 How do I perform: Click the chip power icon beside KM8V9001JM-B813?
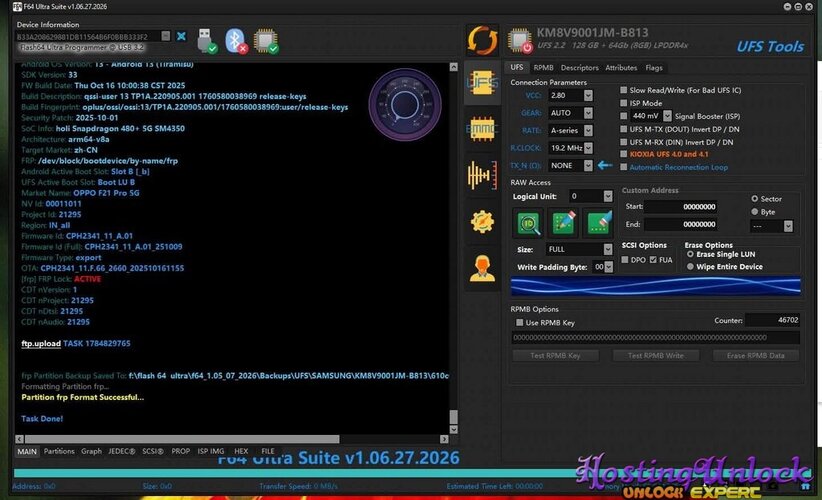tap(520, 41)
